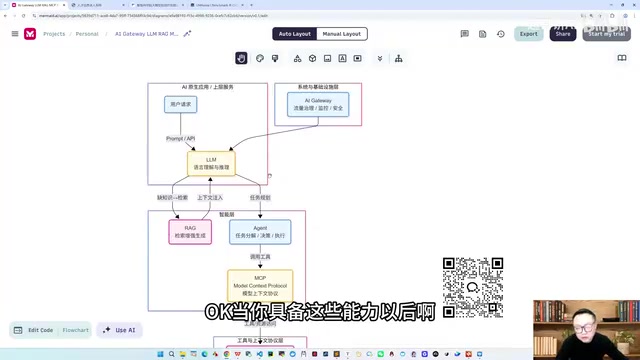This screenshot has height=360, width=640.
Task: Open Windows taskbar search
Action: (171, 354)
